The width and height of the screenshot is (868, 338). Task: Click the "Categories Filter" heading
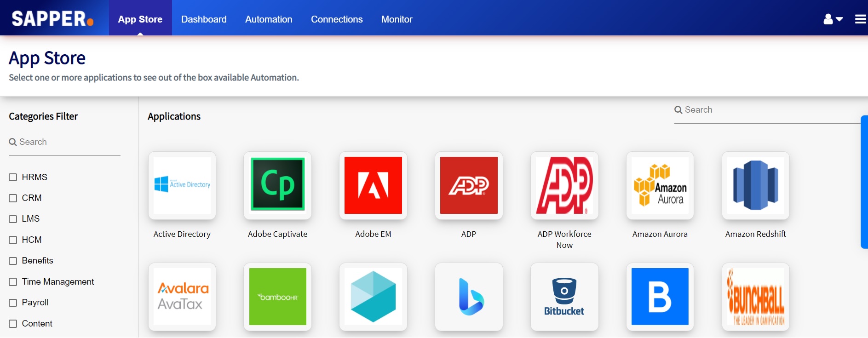click(43, 116)
